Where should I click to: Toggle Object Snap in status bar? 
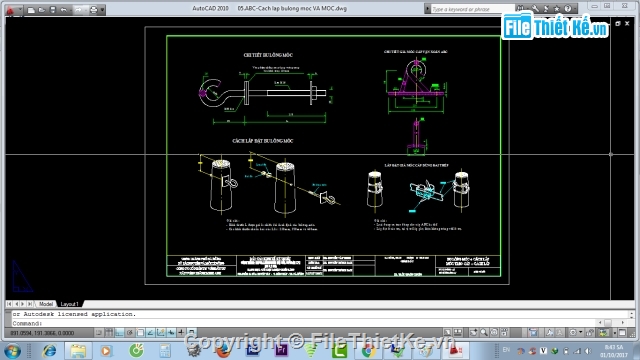click(140, 333)
